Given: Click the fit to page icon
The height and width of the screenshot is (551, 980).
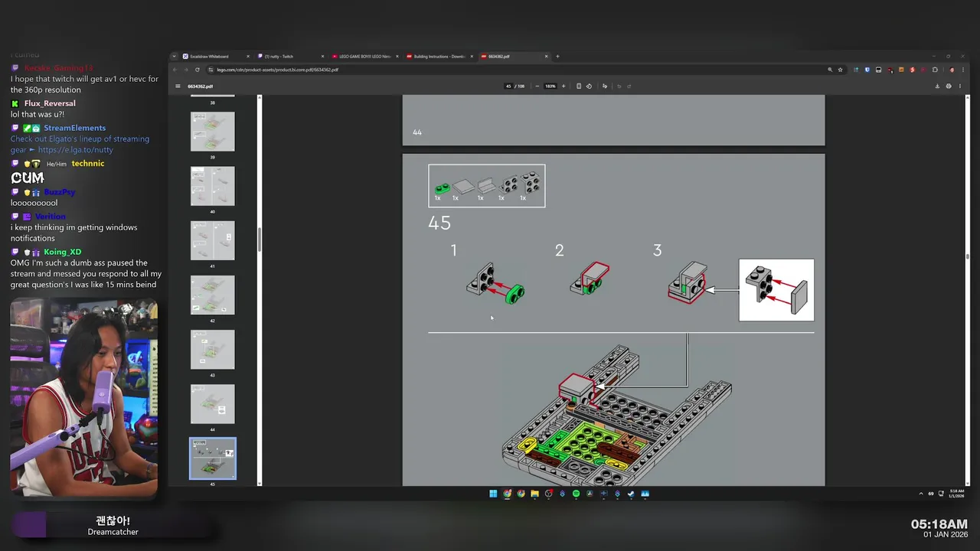Looking at the screenshot, I should pyautogui.click(x=579, y=86).
